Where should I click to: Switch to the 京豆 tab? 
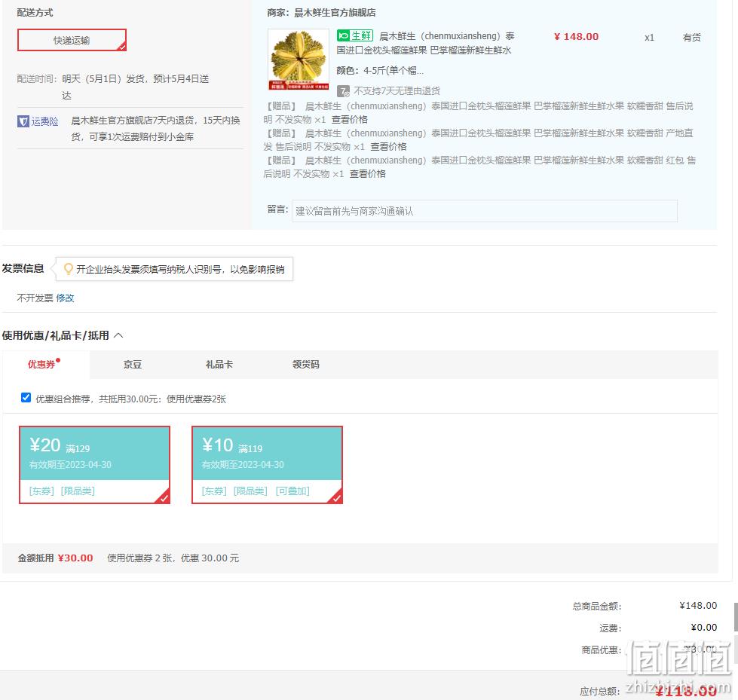click(x=133, y=365)
